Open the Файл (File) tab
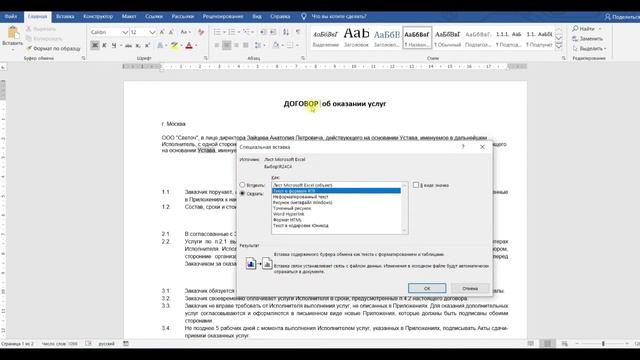The height and width of the screenshot is (360, 640). coord(11,16)
